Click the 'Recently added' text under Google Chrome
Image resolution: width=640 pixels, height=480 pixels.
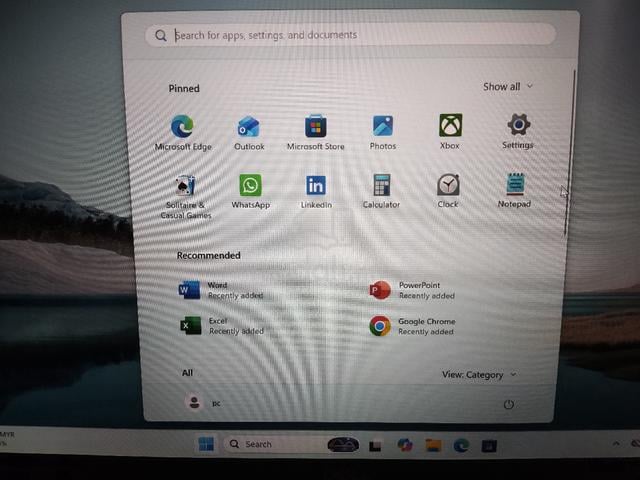click(x=426, y=332)
